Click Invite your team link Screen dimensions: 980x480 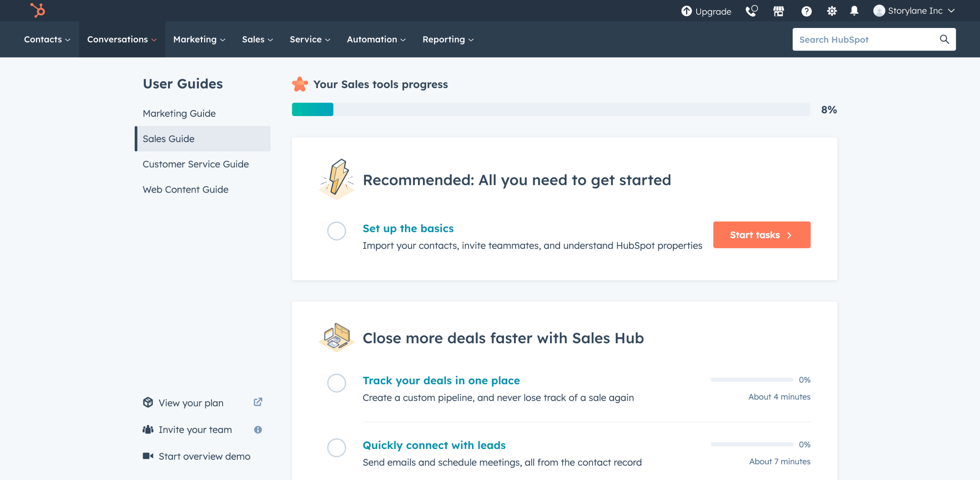coord(195,429)
